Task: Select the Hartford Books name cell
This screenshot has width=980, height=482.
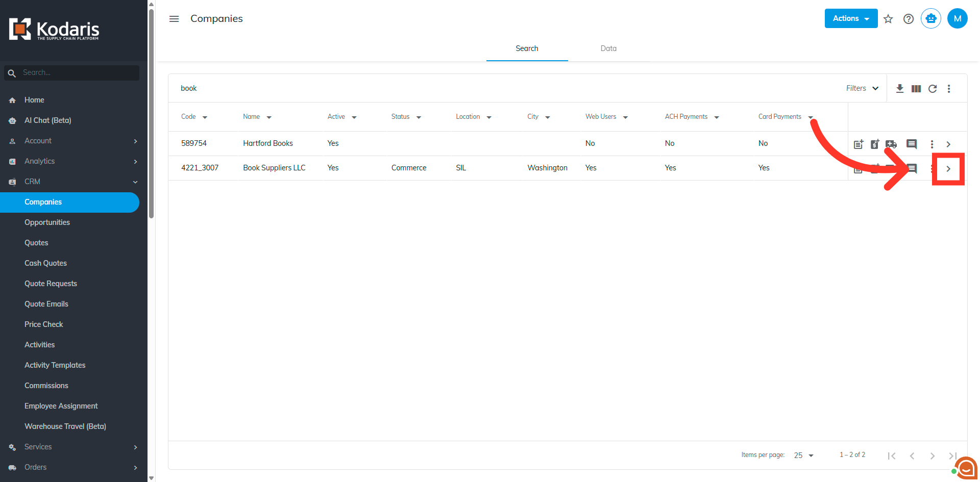Action: point(268,143)
